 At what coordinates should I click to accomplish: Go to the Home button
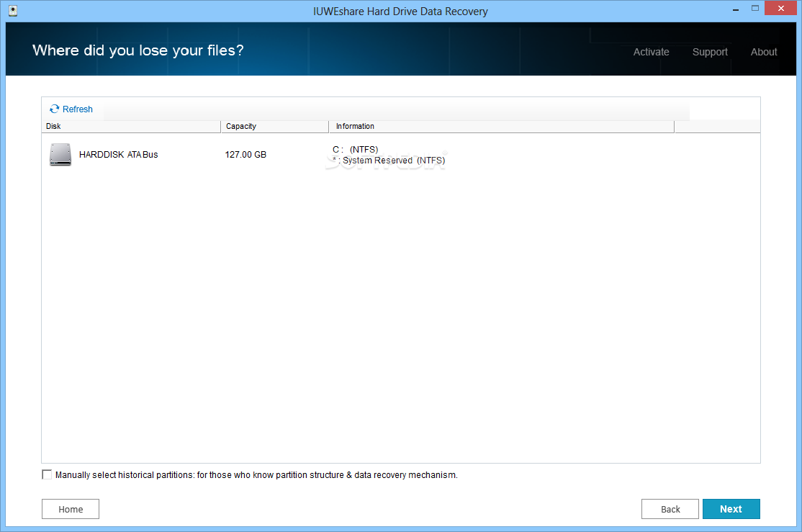coord(71,509)
